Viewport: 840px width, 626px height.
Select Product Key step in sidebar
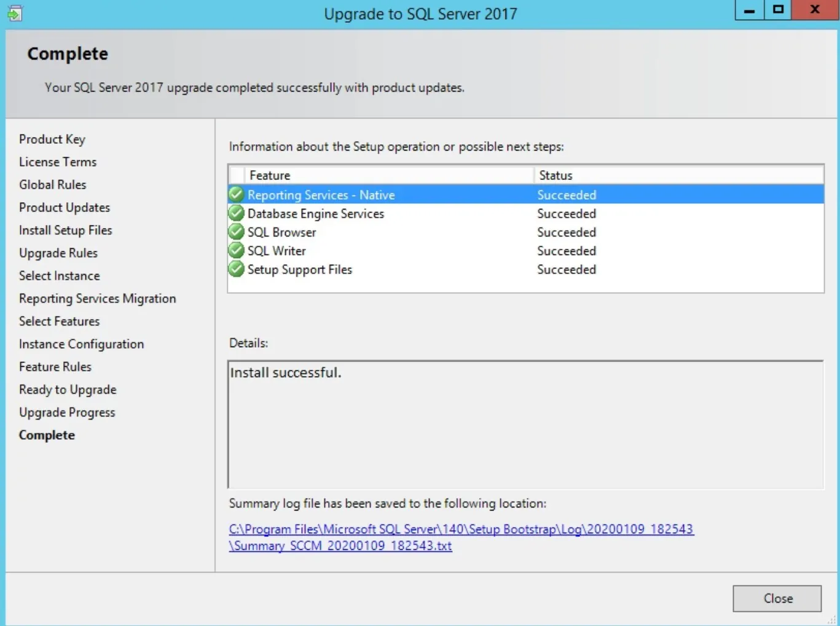pos(52,139)
